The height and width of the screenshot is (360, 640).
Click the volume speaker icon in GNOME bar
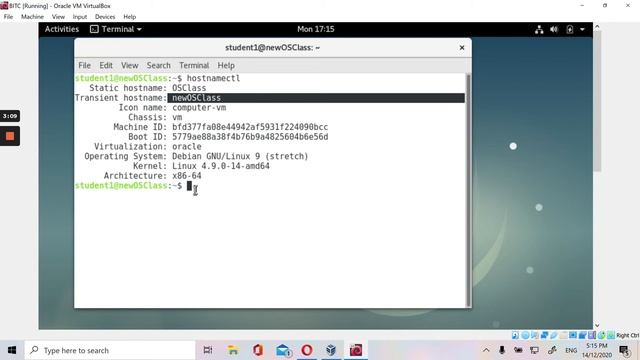click(554, 29)
